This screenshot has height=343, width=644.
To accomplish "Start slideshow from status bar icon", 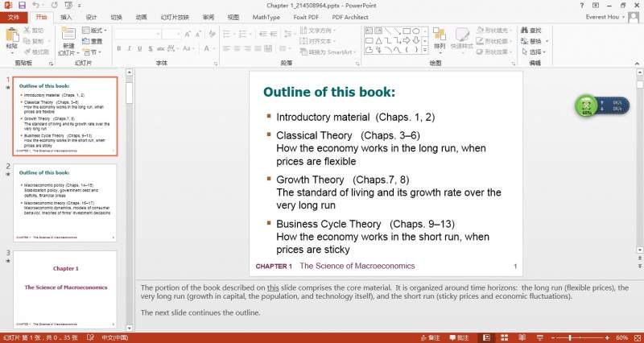I will click(x=540, y=337).
